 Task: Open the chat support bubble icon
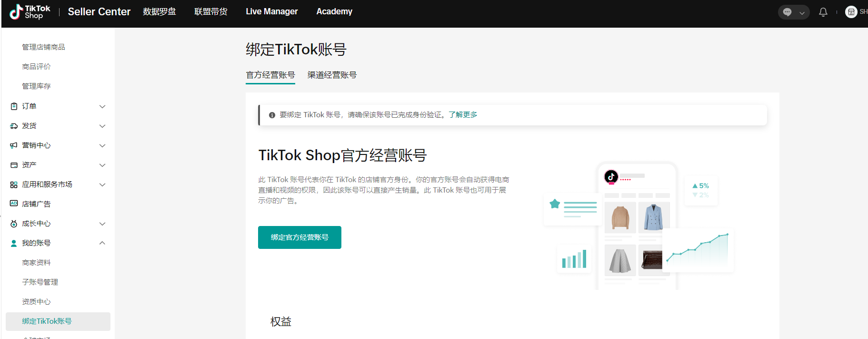(x=787, y=12)
